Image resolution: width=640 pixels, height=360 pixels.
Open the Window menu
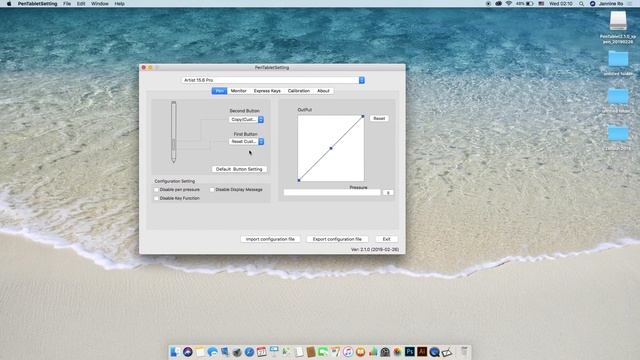pyautogui.click(x=100, y=4)
